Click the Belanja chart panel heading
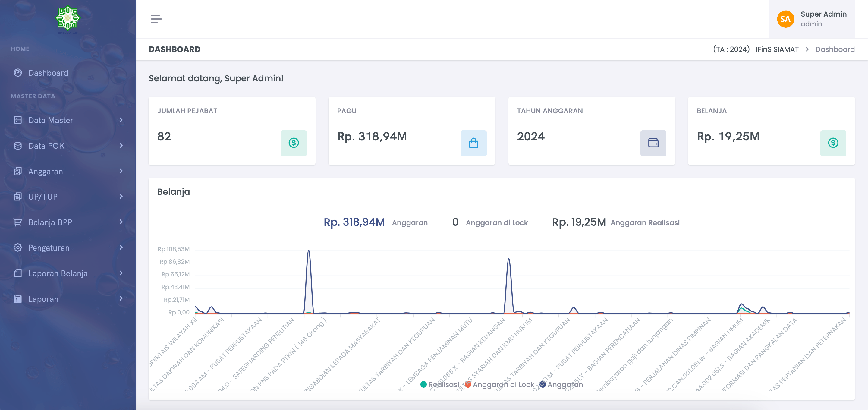The height and width of the screenshot is (410, 868). click(x=174, y=192)
